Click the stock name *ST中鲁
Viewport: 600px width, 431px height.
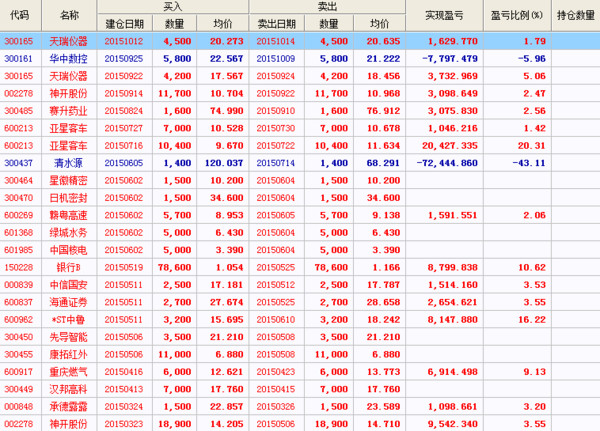pyautogui.click(x=68, y=319)
